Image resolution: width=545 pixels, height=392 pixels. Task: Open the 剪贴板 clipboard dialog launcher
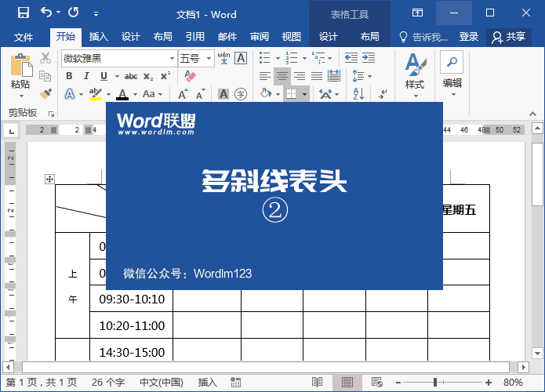tap(52, 114)
